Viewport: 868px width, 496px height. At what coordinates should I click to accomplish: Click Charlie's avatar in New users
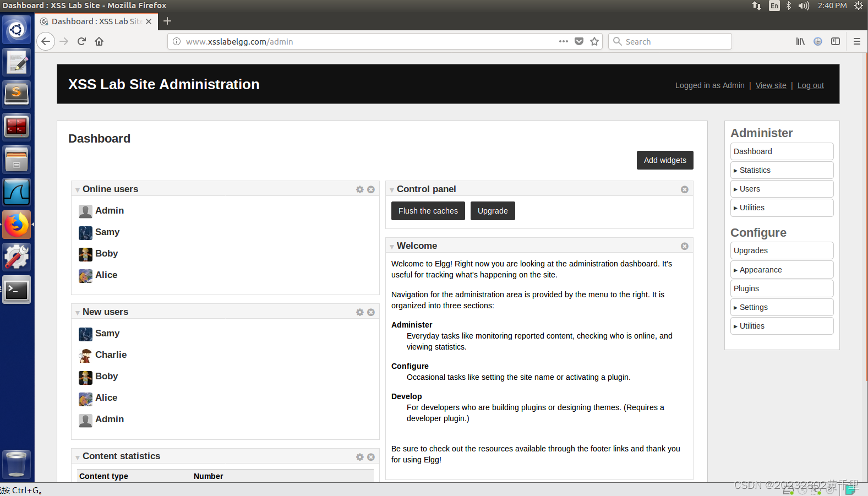click(85, 356)
